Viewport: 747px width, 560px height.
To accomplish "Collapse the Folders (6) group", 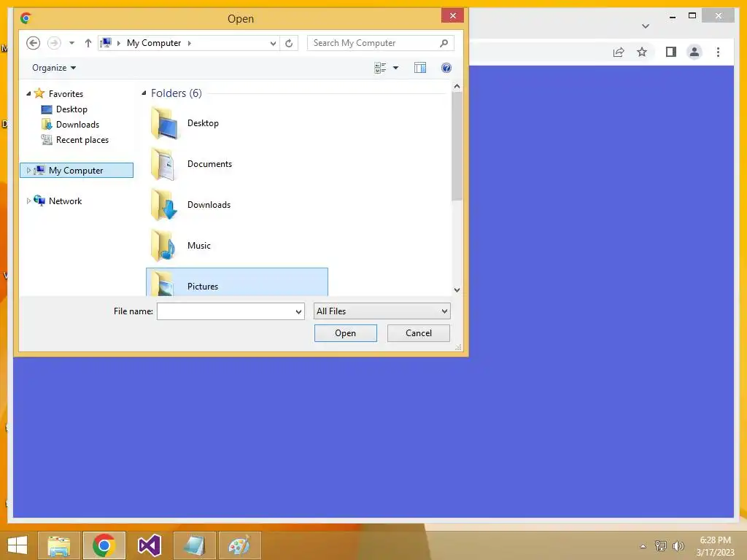I will pos(144,93).
